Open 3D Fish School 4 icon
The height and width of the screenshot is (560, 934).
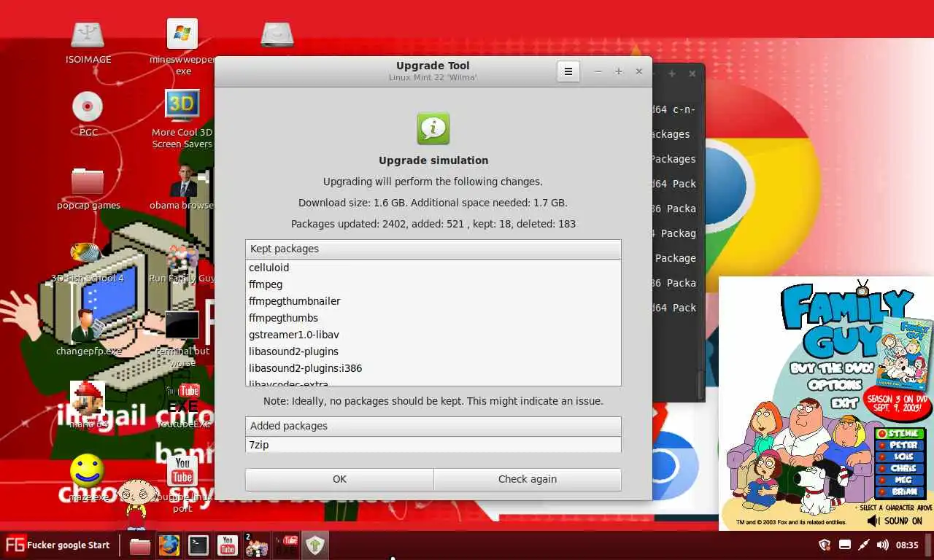87,253
